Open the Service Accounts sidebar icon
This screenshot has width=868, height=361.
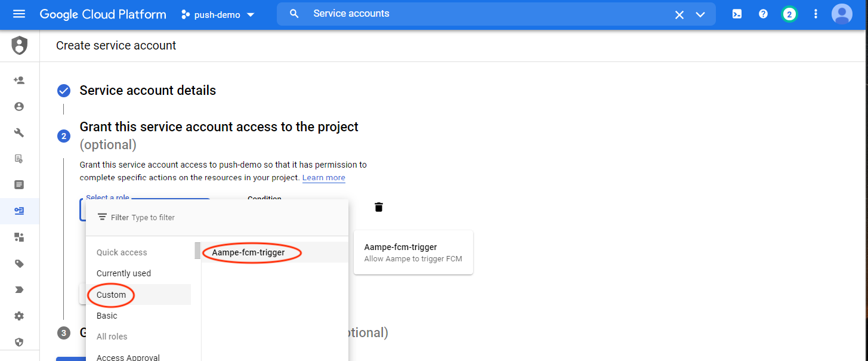click(19, 211)
